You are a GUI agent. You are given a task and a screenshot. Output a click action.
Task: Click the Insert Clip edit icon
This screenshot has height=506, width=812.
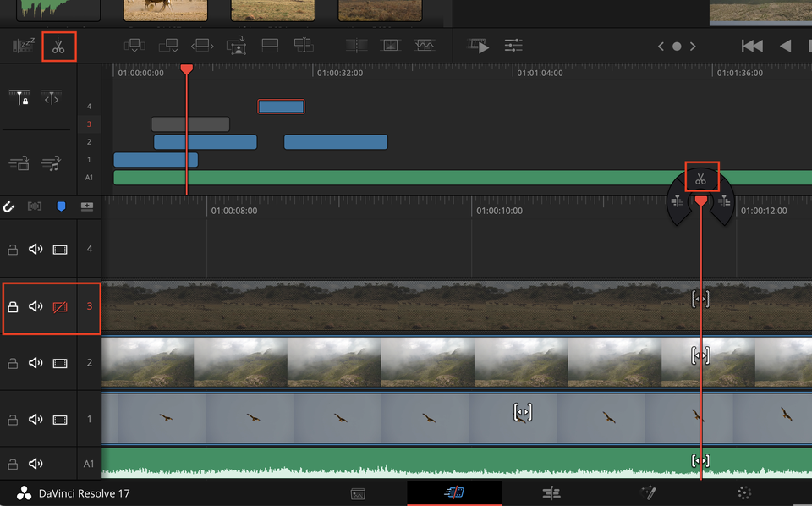pos(134,46)
